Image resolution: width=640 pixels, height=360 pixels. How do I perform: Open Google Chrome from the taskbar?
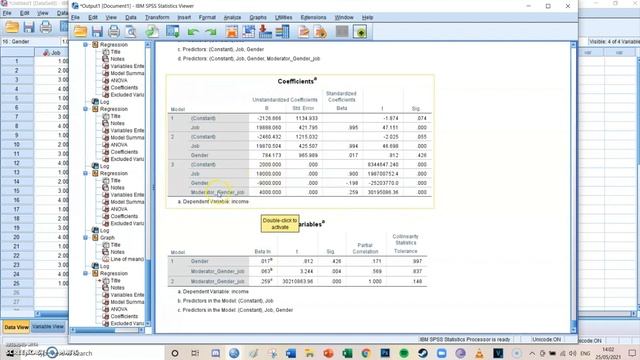tap(366, 353)
